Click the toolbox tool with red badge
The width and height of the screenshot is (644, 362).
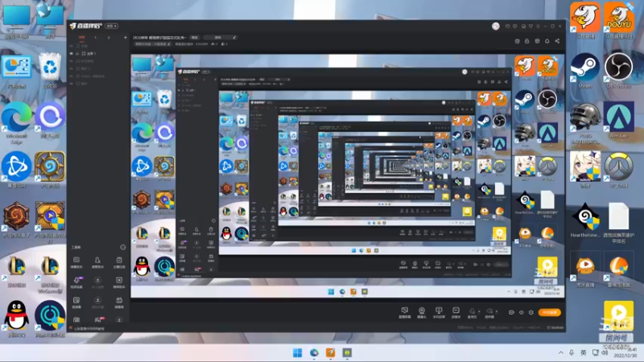tap(98, 319)
